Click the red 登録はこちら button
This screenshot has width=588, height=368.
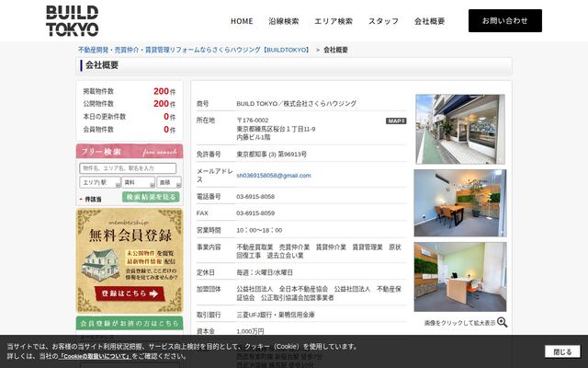[130, 293]
